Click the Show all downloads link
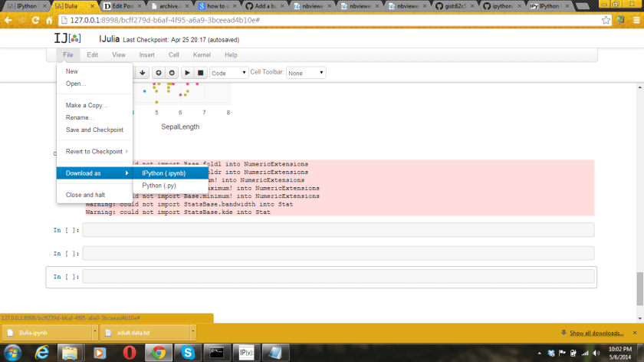 [596, 333]
